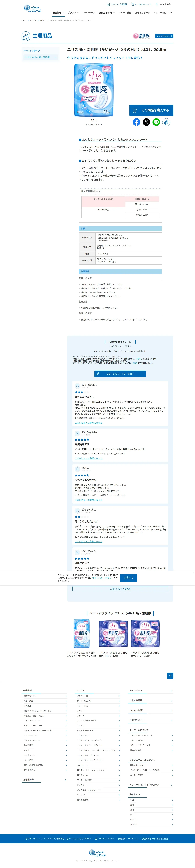195x868 pixels.
Task: Copy the product link with the clip icon
Action: 166,122
